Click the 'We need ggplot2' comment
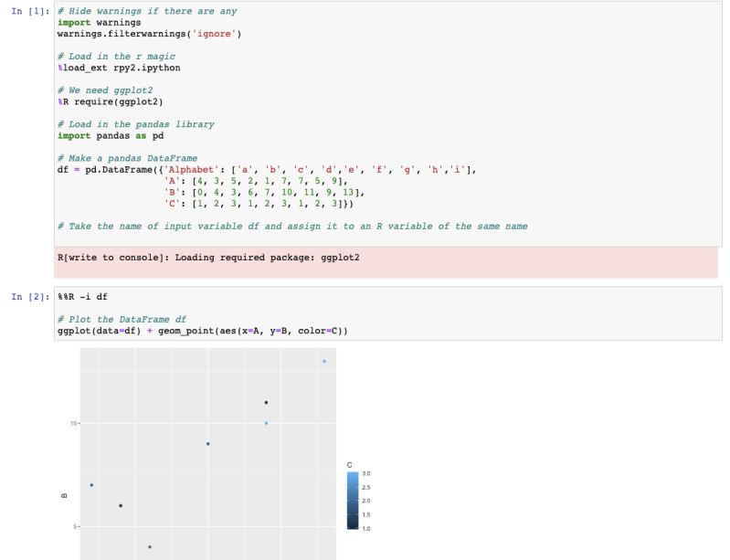Screen dimensions: 730x560 click(105, 90)
